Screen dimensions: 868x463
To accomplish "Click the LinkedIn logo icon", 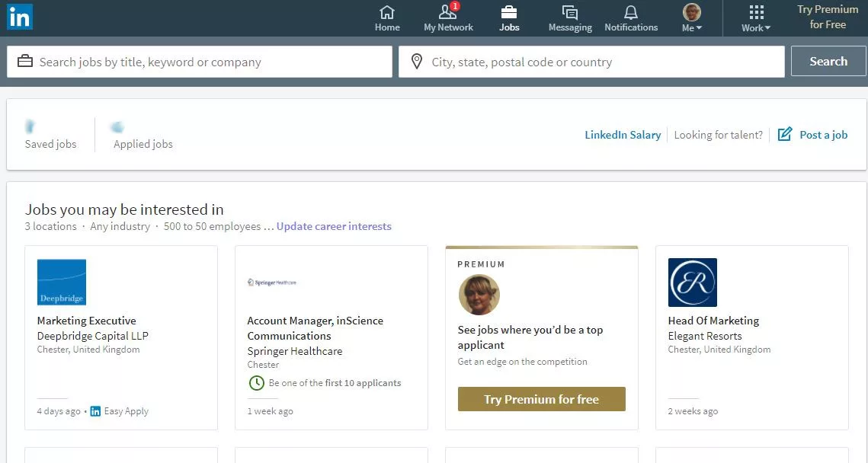I will 19,18.
